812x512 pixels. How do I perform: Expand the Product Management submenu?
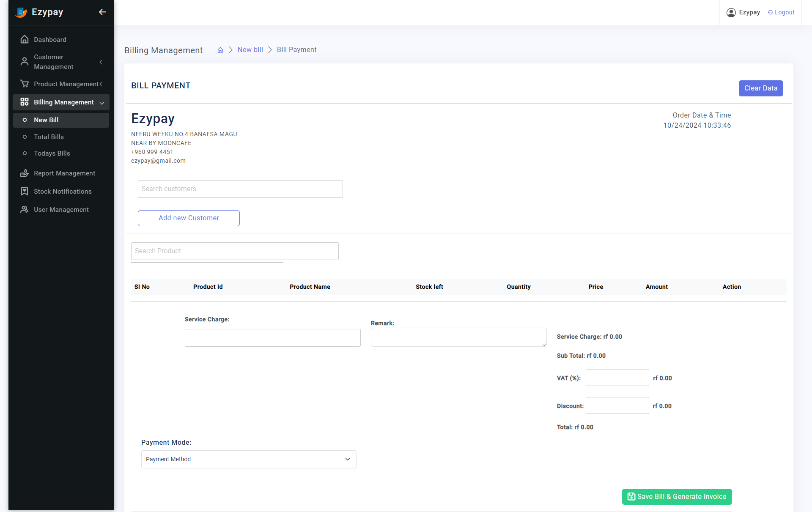point(101,84)
